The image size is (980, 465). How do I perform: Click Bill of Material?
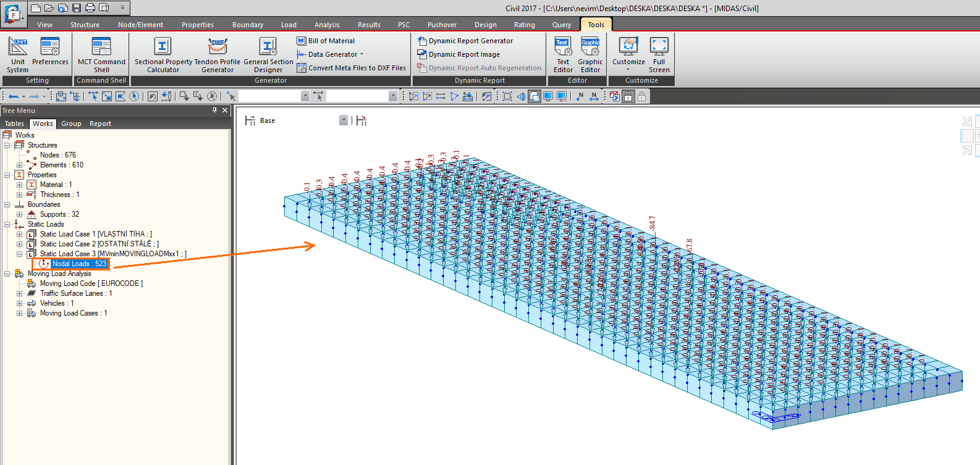click(331, 41)
